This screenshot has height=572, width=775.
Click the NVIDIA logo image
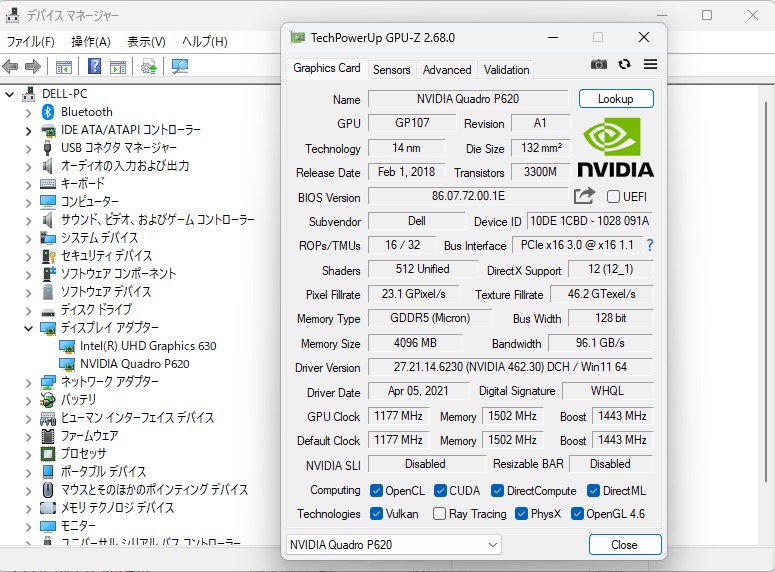point(615,148)
